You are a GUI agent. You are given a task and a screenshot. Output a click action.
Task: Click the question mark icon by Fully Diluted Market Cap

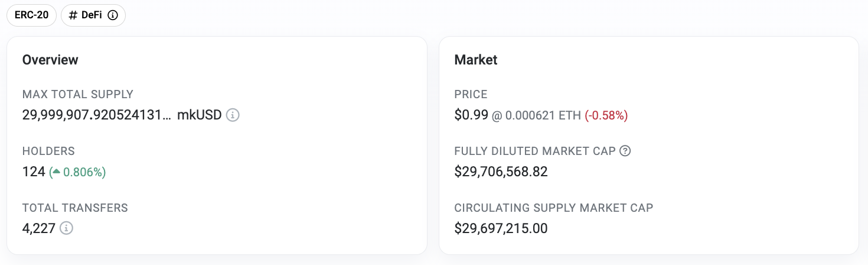click(x=625, y=151)
